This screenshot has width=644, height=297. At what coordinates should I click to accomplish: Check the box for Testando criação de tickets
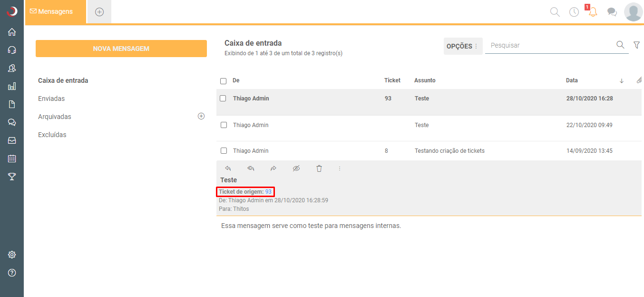tap(224, 151)
